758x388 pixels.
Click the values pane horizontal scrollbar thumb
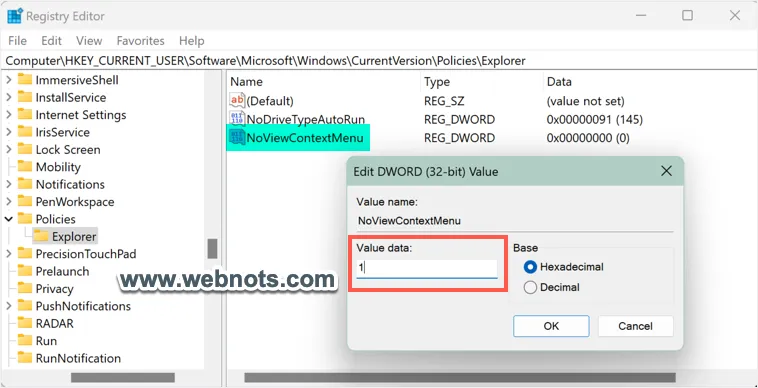click(460, 377)
